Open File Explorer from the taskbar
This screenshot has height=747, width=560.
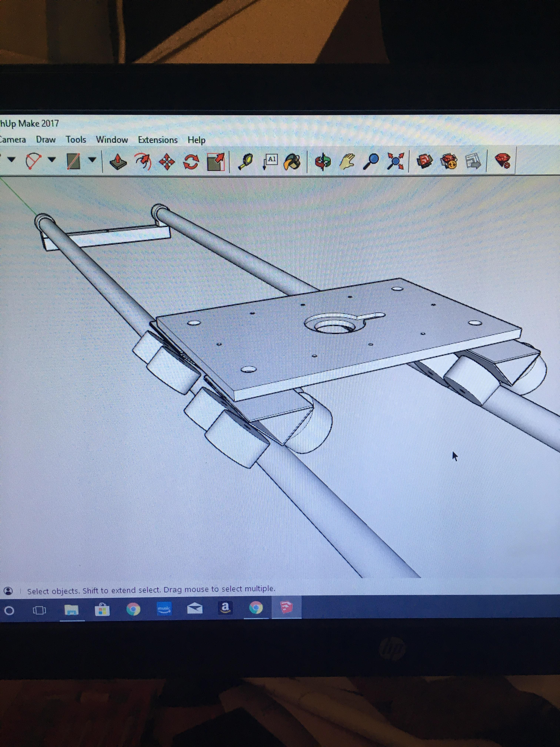click(71, 610)
